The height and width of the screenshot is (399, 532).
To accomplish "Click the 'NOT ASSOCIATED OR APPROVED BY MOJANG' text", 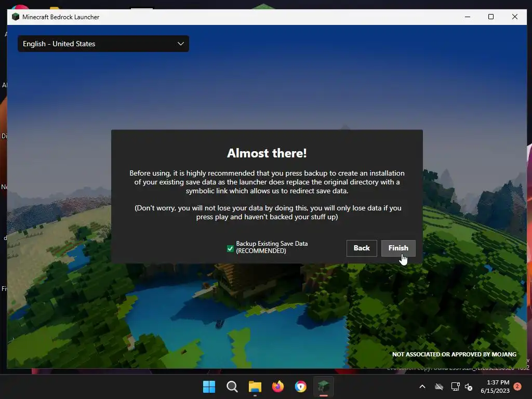I will pos(454,354).
